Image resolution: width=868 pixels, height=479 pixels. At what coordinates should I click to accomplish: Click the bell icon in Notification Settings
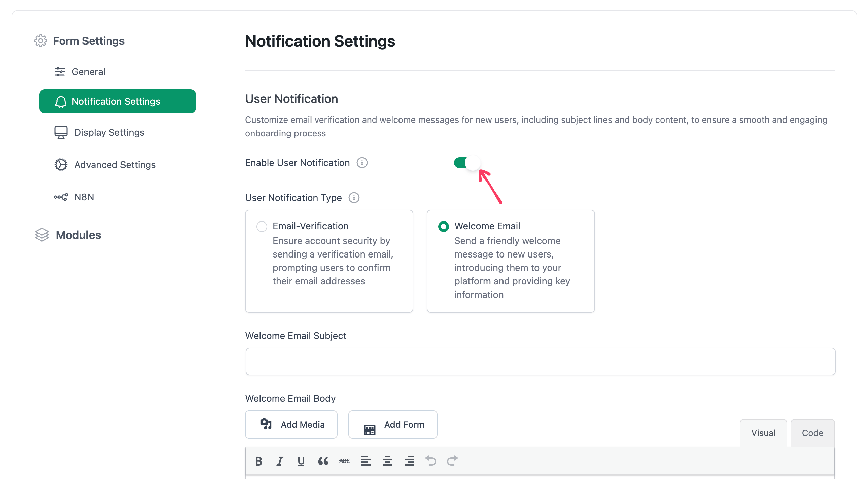(61, 101)
